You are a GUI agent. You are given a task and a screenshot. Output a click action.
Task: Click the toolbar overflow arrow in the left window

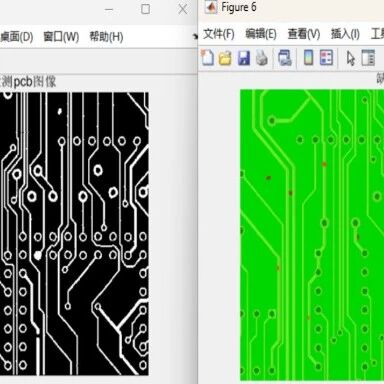pos(196,37)
